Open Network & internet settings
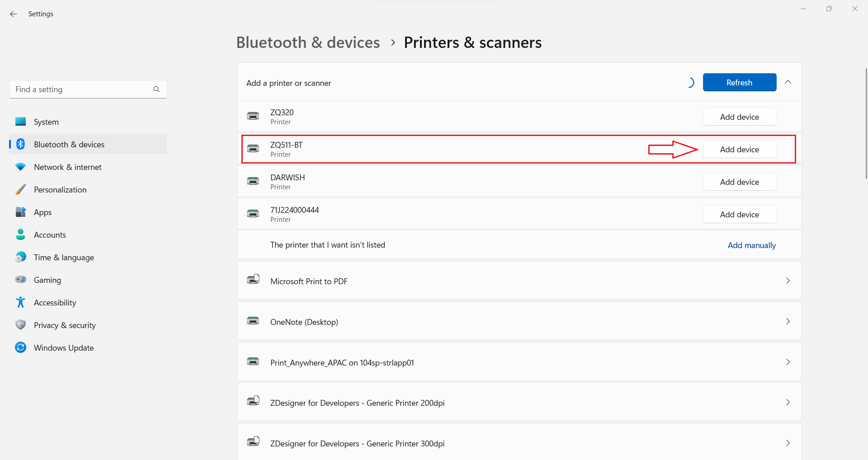 [67, 167]
